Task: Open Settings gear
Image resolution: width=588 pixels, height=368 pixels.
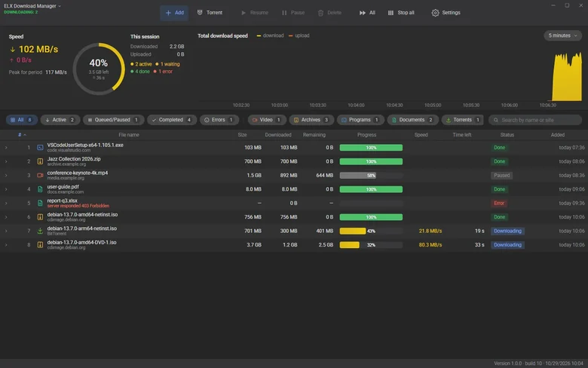Action: click(x=446, y=13)
